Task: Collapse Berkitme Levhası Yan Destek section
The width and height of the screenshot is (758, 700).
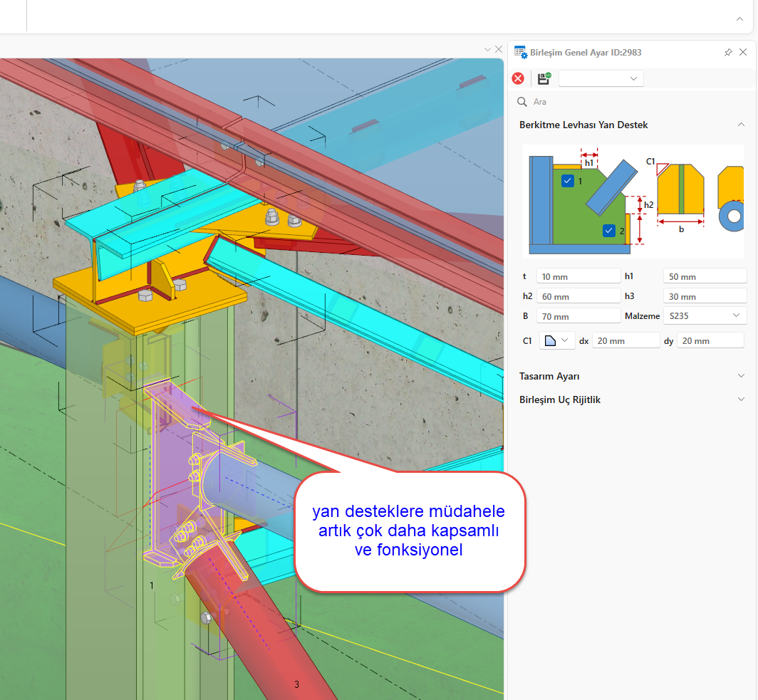Action: pos(741,125)
